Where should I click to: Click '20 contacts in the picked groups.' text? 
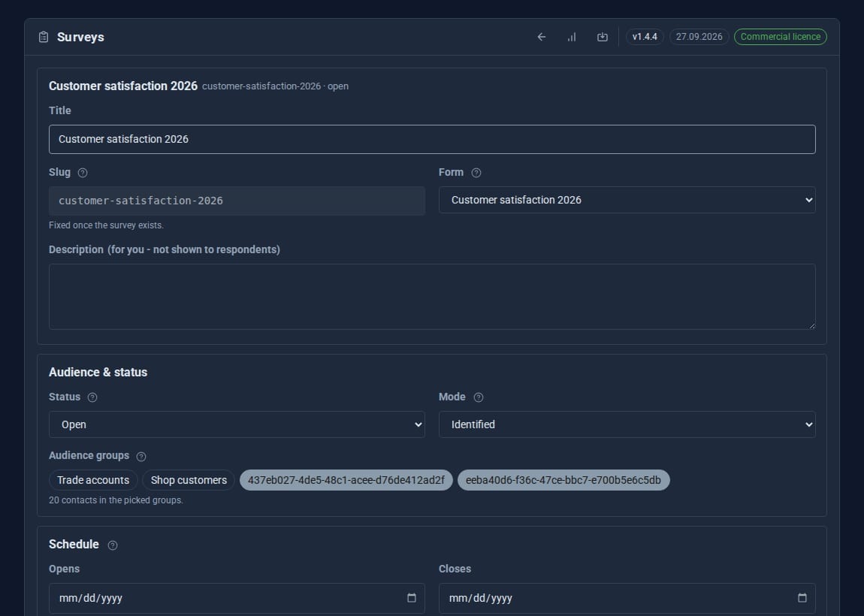(x=116, y=500)
